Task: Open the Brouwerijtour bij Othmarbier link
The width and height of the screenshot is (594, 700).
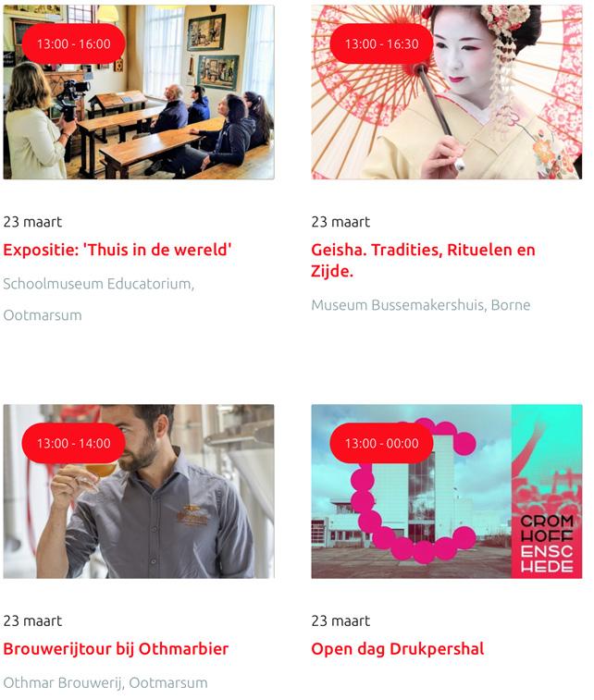Action: [116, 648]
